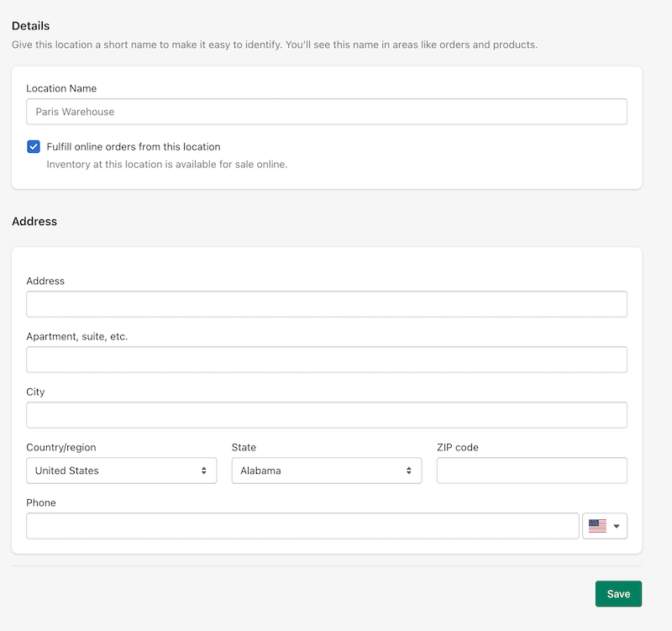Select the Apartment, suite, etc. input box
The width and height of the screenshot is (672, 631).
[x=327, y=360]
